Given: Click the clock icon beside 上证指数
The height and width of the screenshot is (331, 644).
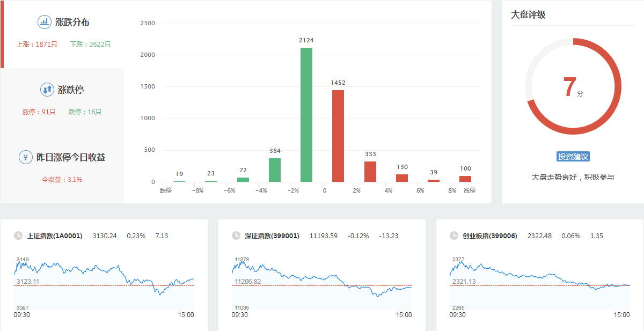Looking at the screenshot, I should point(18,236).
